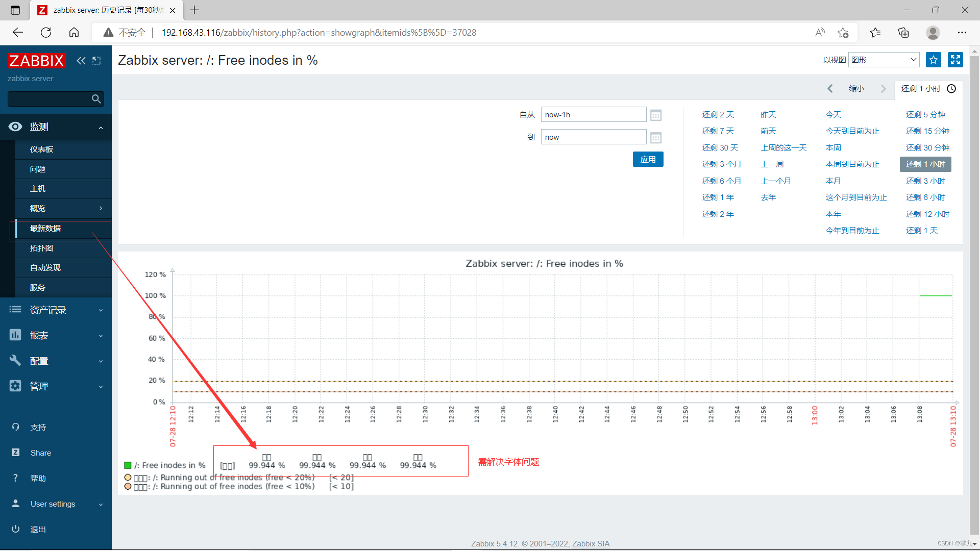980x551 pixels.
Task: Open the 'To' date calendar picker
Action: [656, 138]
